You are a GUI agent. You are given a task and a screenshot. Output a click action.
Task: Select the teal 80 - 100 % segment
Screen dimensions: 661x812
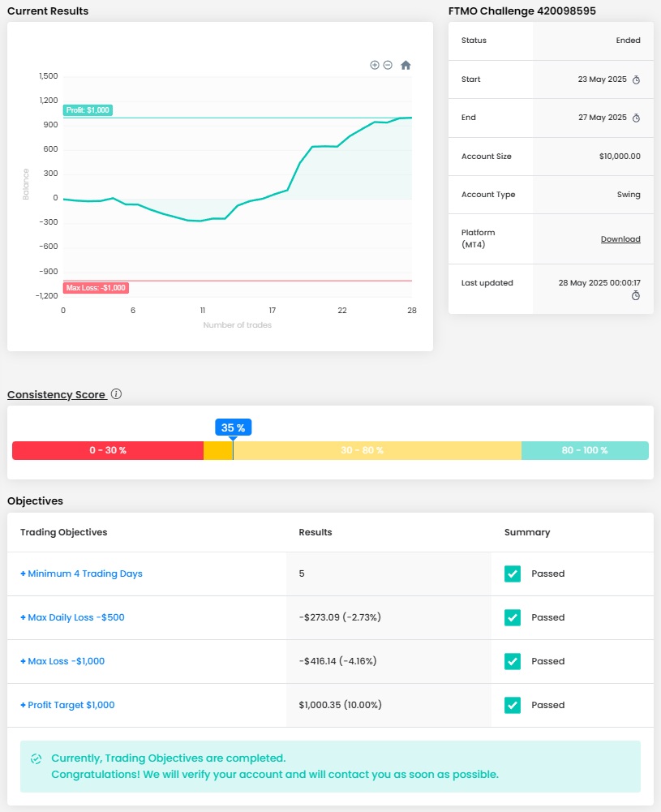point(585,450)
